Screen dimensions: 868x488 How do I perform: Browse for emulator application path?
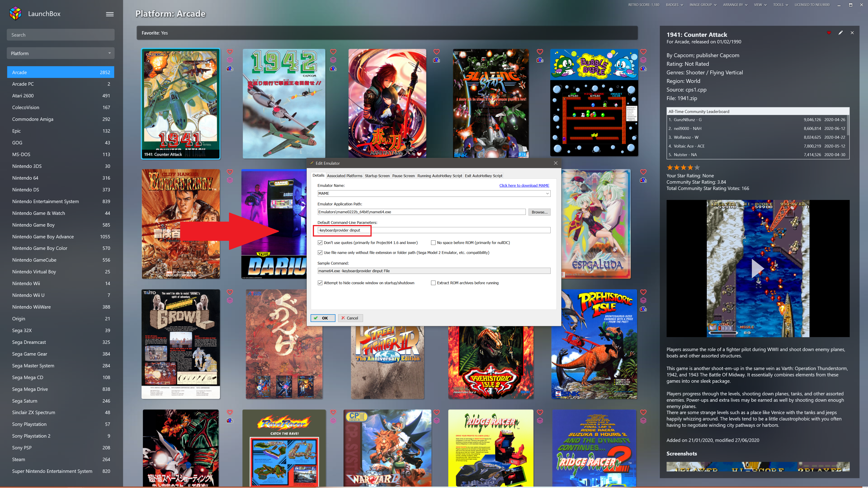tap(540, 212)
